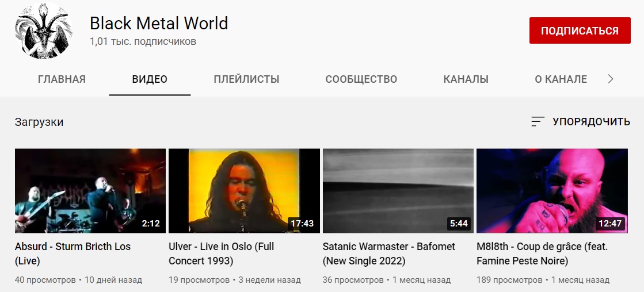Play the Ulver Live in Oslo video thumbnail

[x=244, y=191]
